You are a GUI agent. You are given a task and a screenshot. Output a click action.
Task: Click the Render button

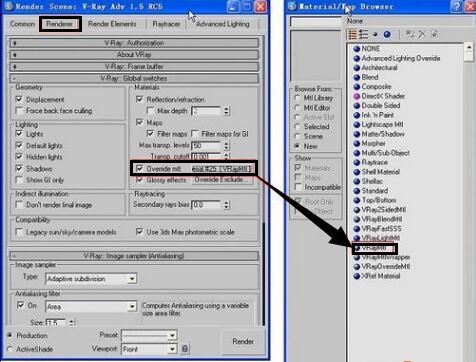[243, 342]
